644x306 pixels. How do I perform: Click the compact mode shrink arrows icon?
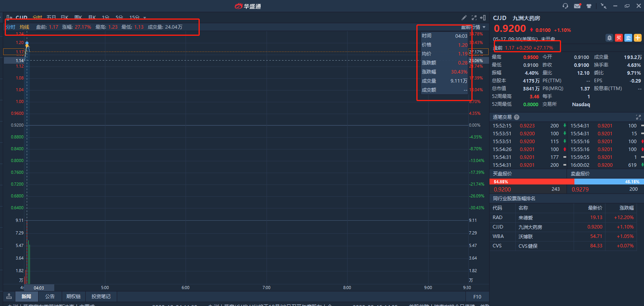tap(604, 6)
